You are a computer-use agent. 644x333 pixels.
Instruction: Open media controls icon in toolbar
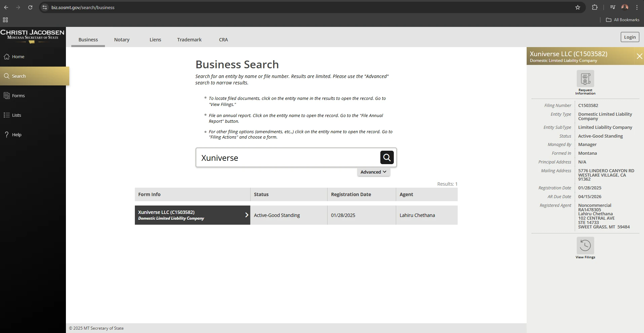tap(613, 7)
